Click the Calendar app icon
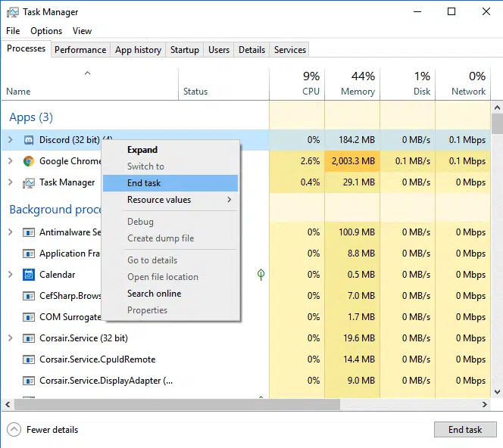503x448 pixels. [x=29, y=275]
